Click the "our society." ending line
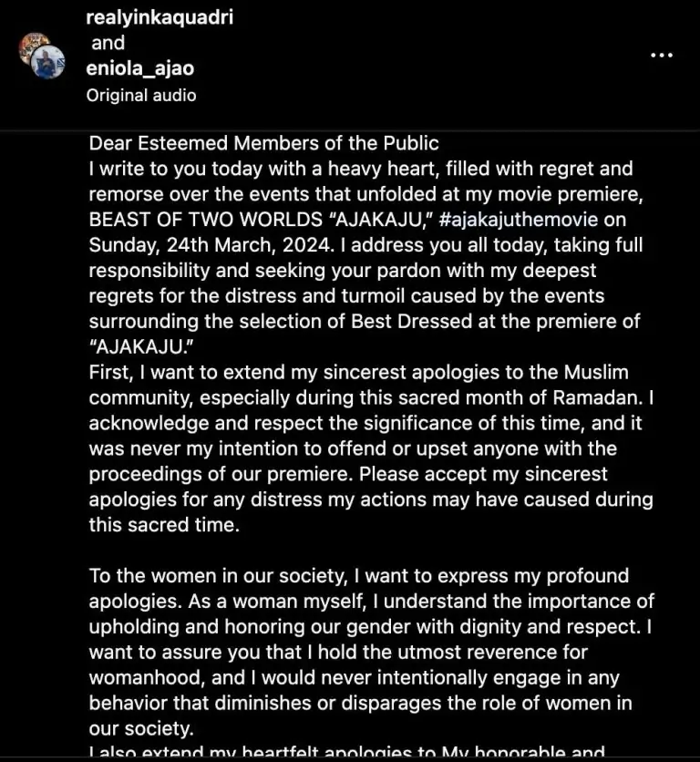The height and width of the screenshot is (762, 700). tap(139, 729)
